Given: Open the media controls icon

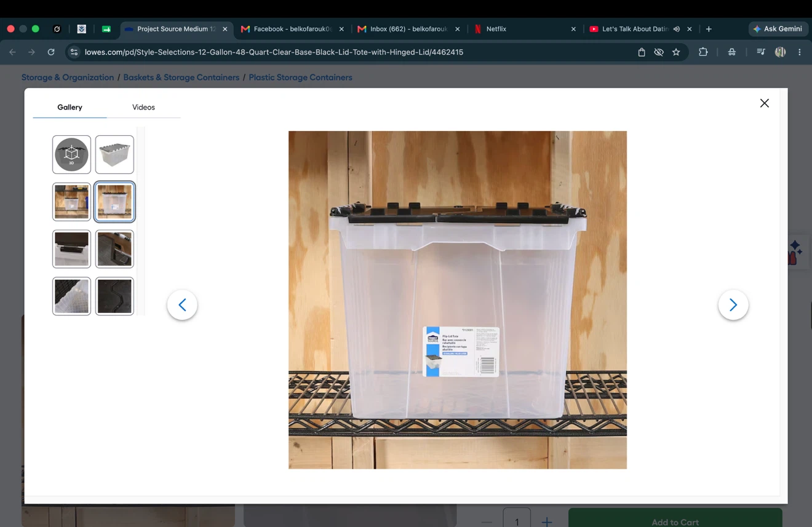Looking at the screenshot, I should [761, 52].
